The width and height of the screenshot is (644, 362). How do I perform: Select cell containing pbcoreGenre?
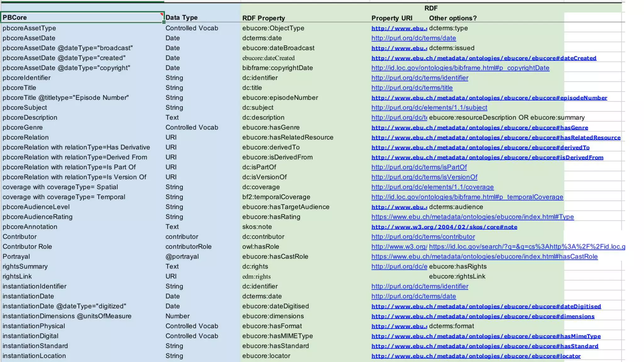[23, 128]
